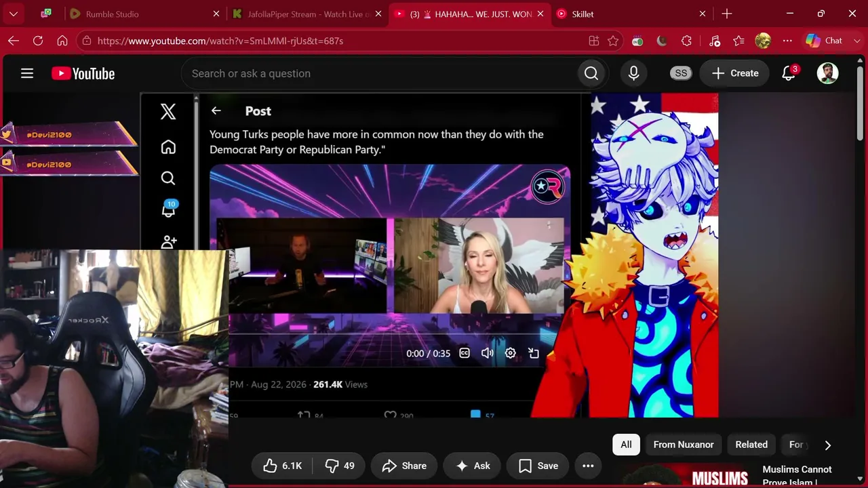Viewport: 868px width, 488px height.
Task: Show more filter chips with the right chevron
Action: 827,445
